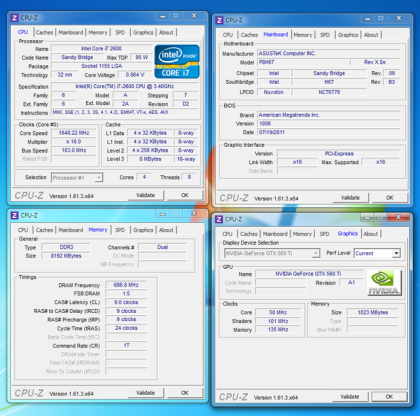Show CPU tab in Graphics window

pos(227,234)
